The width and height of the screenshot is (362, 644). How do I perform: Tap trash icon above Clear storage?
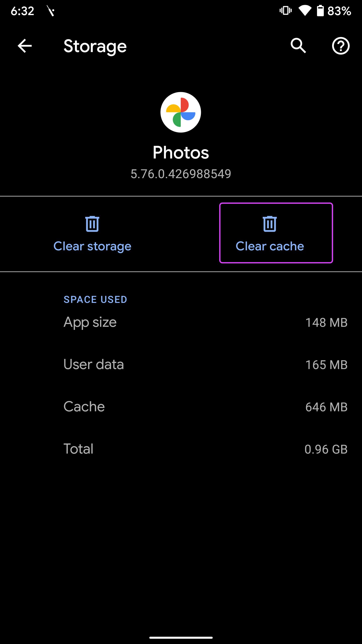pyautogui.click(x=92, y=224)
